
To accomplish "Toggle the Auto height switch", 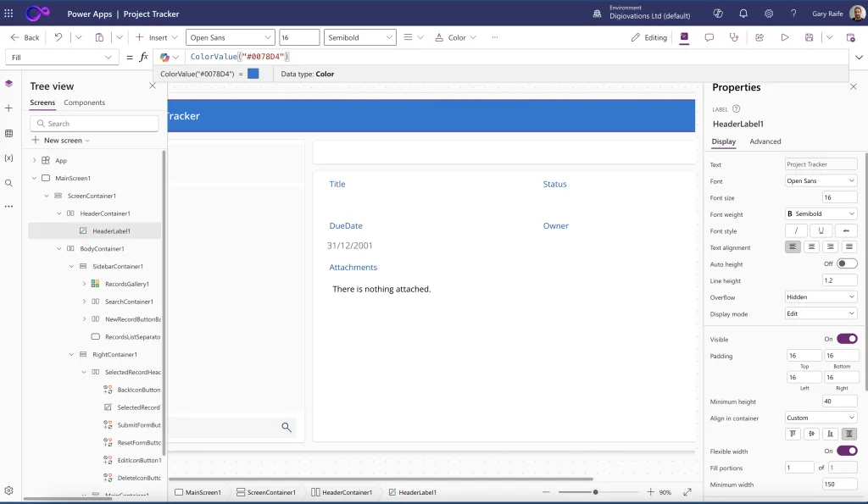I will click(846, 264).
